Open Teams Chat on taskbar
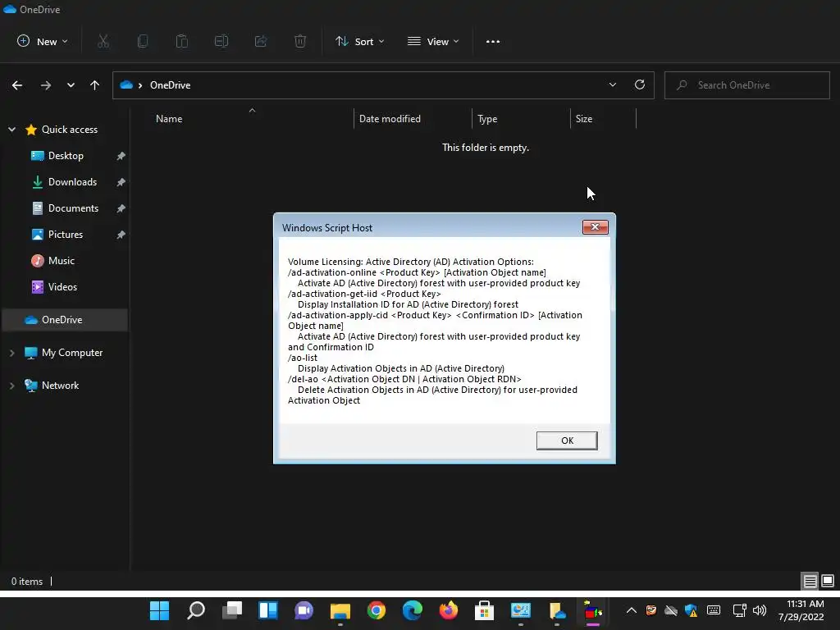This screenshot has width=840, height=630. (x=304, y=610)
